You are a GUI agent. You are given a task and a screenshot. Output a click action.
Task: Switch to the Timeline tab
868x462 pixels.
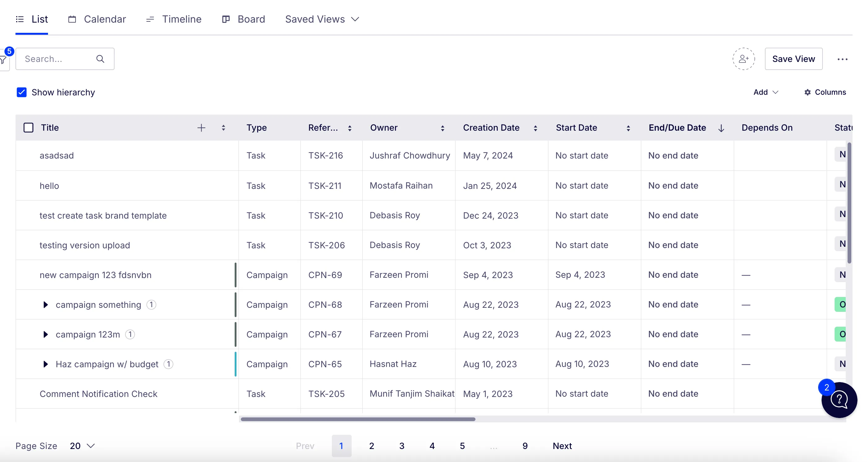tap(174, 19)
